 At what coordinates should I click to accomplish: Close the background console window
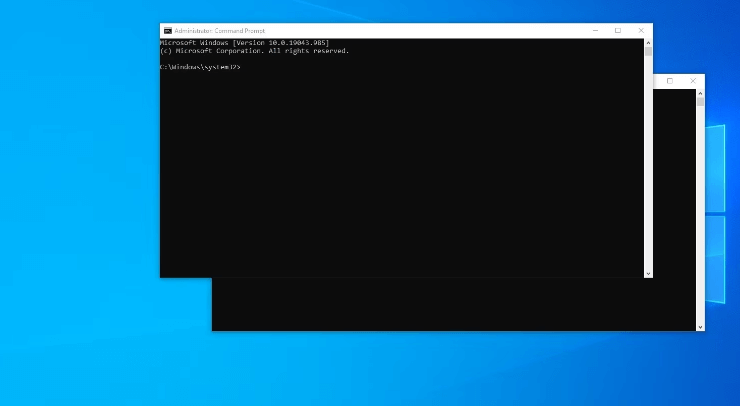click(694, 81)
